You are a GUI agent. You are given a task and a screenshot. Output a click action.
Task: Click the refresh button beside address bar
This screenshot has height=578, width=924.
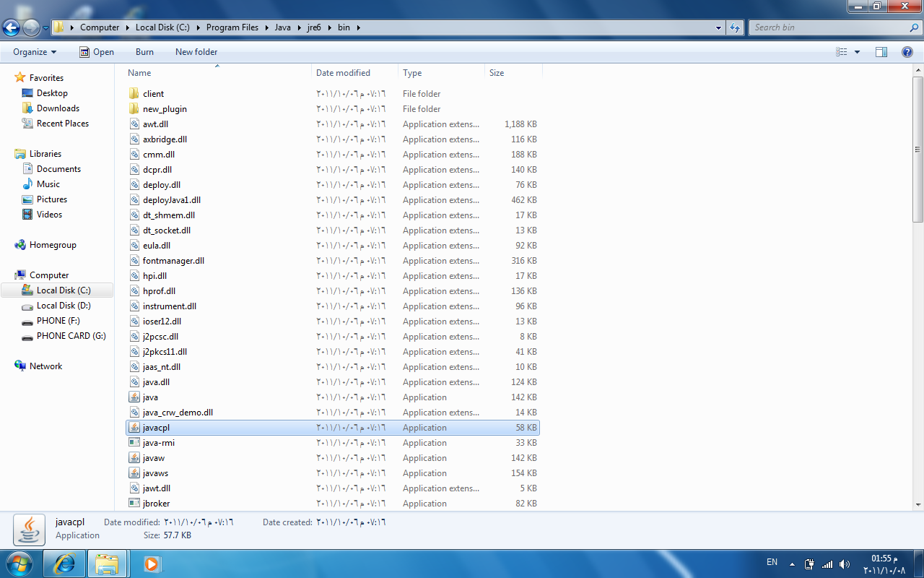[735, 27]
